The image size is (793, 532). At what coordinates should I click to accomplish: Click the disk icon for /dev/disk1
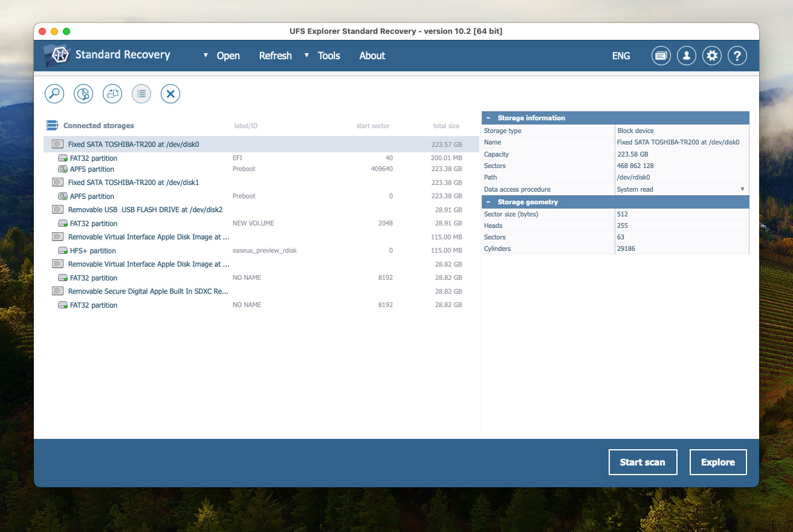click(58, 182)
